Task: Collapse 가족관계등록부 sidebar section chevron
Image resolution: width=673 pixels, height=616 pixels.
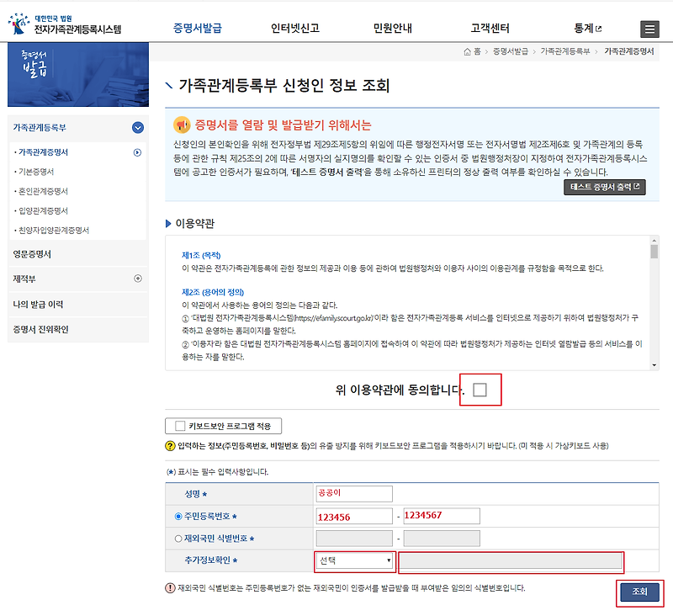Action: tap(138, 128)
